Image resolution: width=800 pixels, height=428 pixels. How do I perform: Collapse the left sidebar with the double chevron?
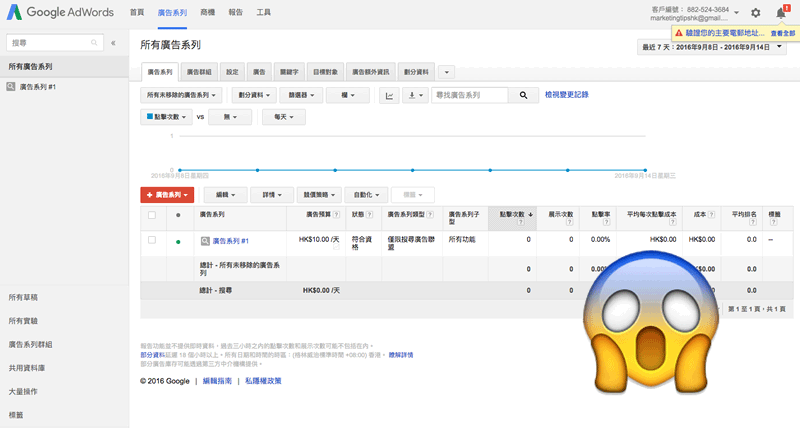coord(113,43)
